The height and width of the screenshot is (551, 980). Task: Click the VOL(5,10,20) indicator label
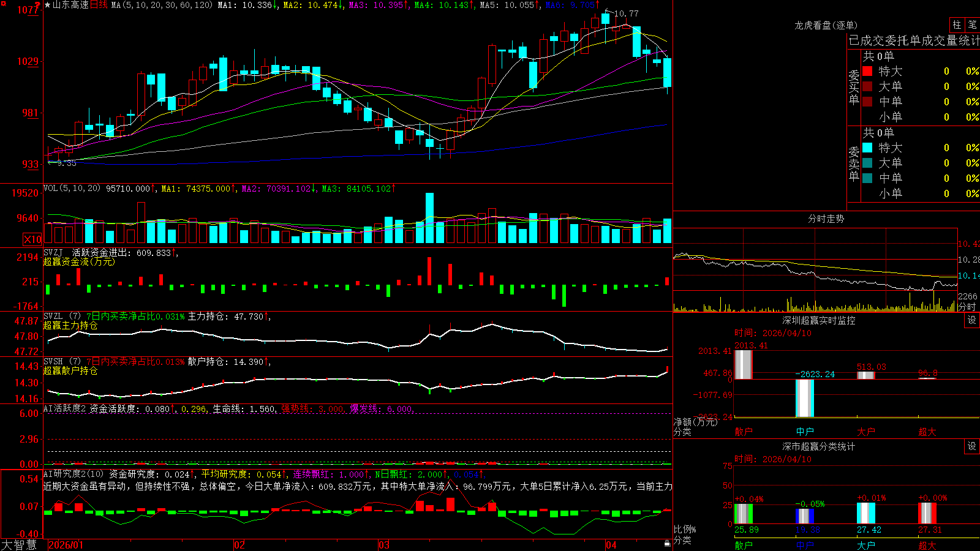(72, 188)
